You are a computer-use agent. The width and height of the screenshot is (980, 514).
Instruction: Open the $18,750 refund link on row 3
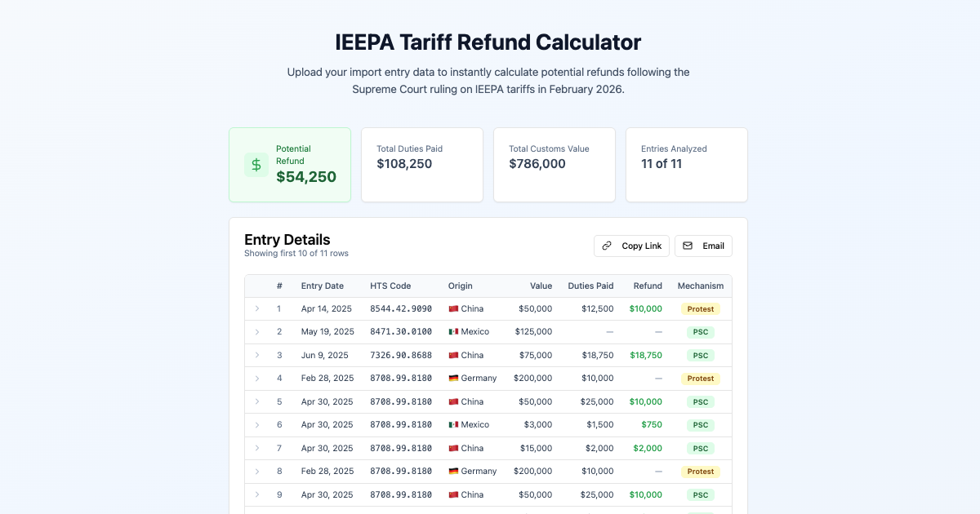point(645,355)
